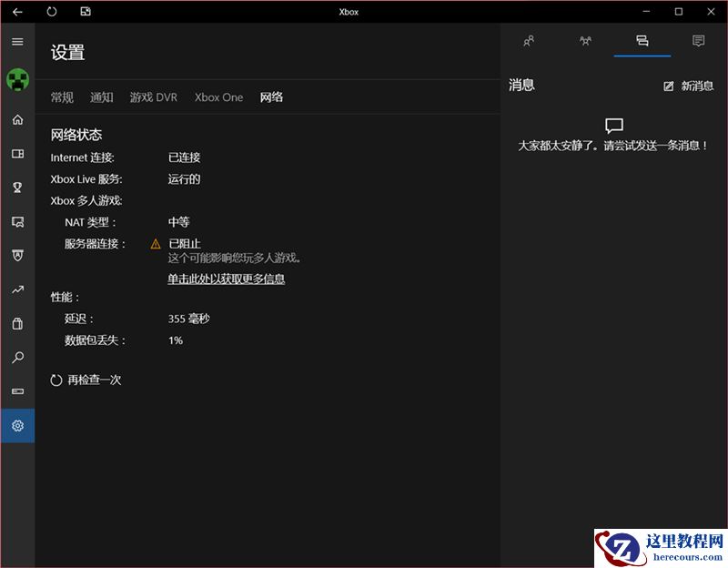Expand navigation with the hamburger menu
The width and height of the screenshot is (728, 568).
coord(16,41)
